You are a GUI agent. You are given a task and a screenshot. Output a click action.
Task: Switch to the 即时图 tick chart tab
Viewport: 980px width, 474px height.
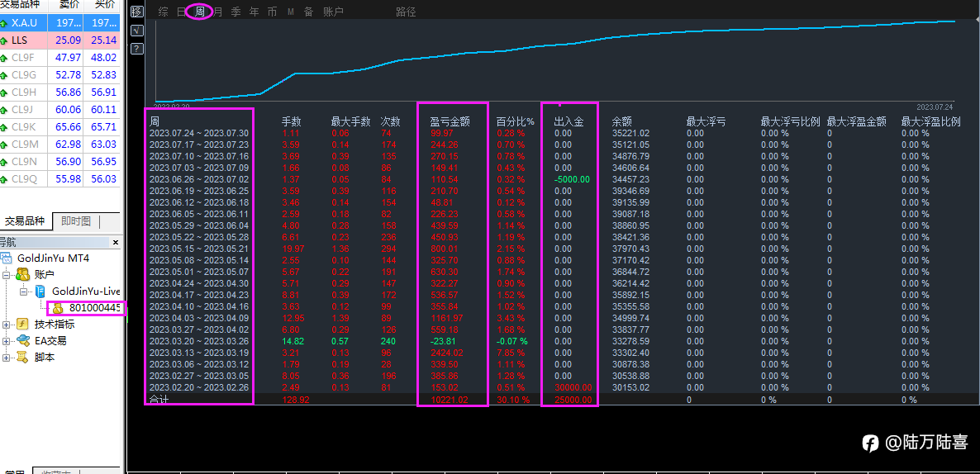(76, 221)
